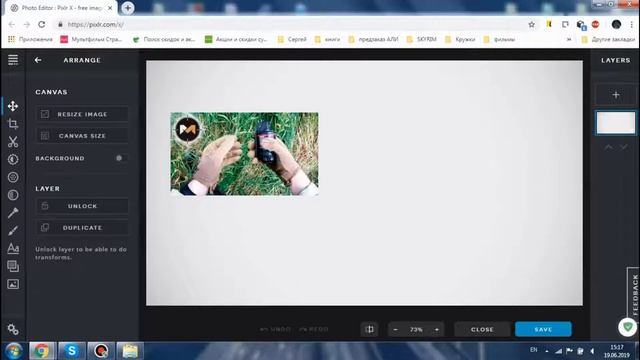Select the layer thumbnail in Layers panel
Screen dimensions: 640x360
tap(616, 122)
